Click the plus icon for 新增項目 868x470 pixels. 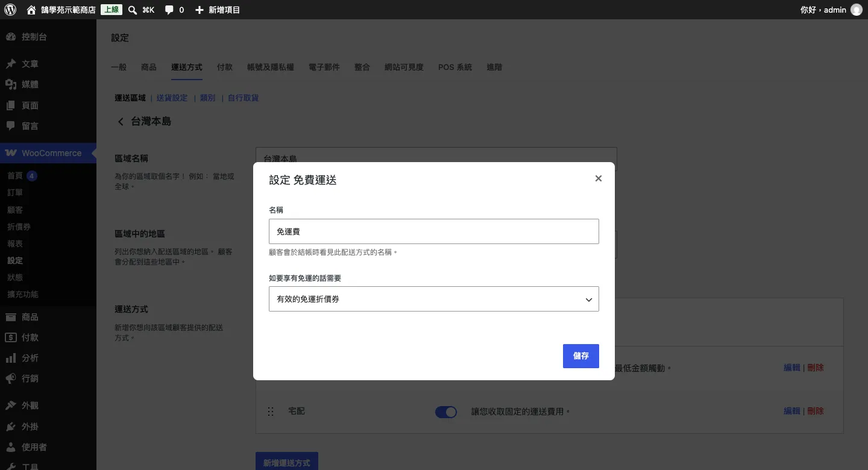click(x=200, y=10)
